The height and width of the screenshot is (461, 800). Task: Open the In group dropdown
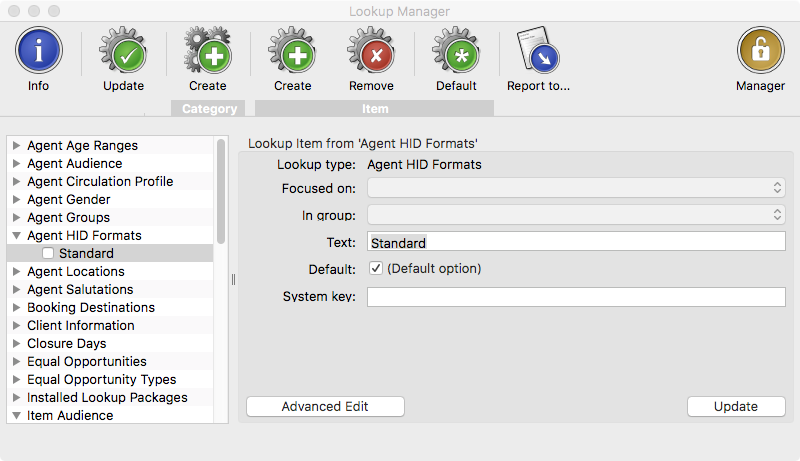coord(576,215)
